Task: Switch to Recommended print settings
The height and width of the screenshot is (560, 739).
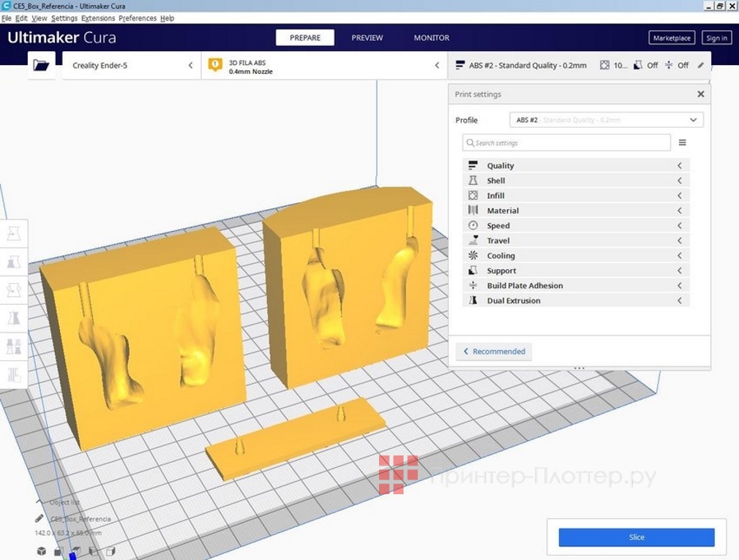Action: point(493,351)
